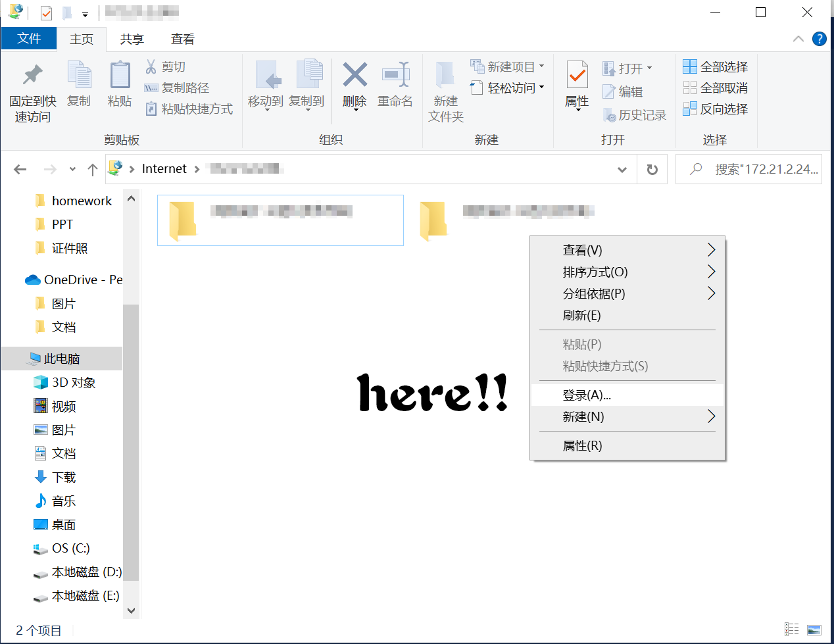Image resolution: width=834 pixels, height=644 pixels.
Task: Switch to details view icon in status bar
Action: click(x=792, y=630)
